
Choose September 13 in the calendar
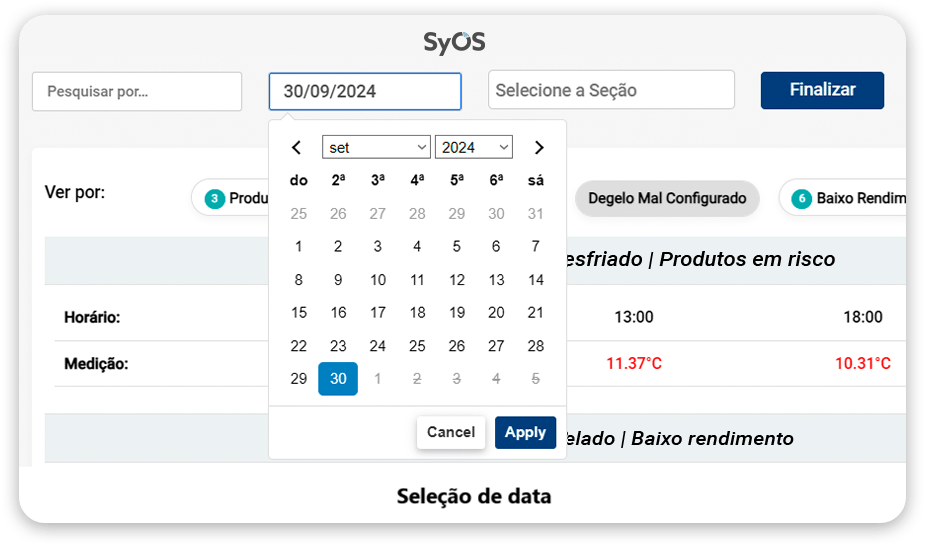[496, 279]
